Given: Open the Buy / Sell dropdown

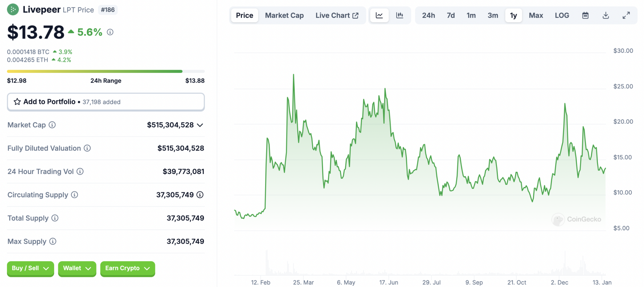Looking at the screenshot, I should pyautogui.click(x=30, y=268).
